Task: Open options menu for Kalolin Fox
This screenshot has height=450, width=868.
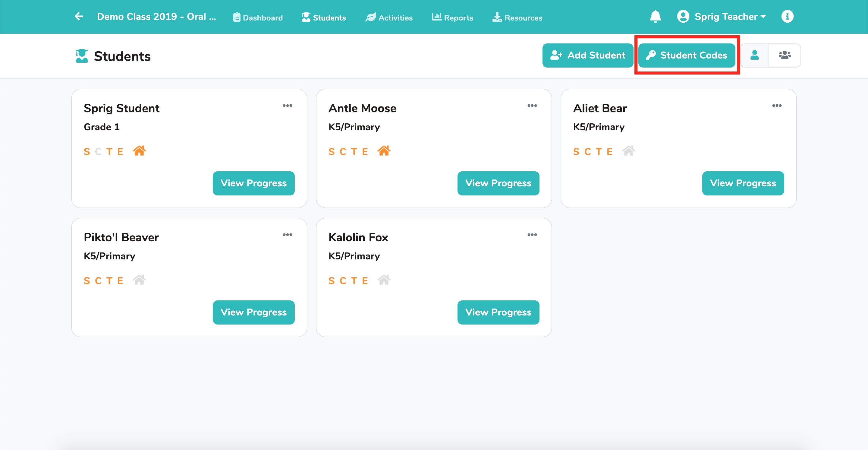Action: click(532, 235)
